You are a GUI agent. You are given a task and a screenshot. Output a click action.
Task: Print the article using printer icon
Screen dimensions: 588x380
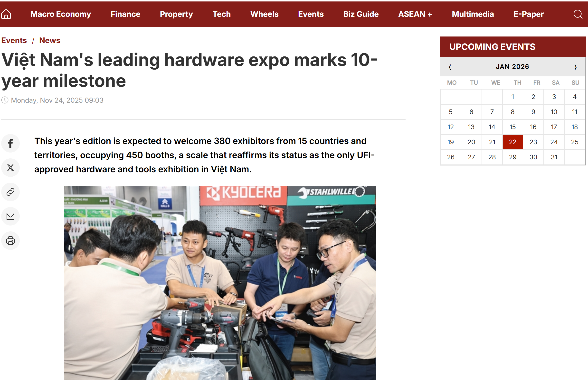tap(10, 241)
